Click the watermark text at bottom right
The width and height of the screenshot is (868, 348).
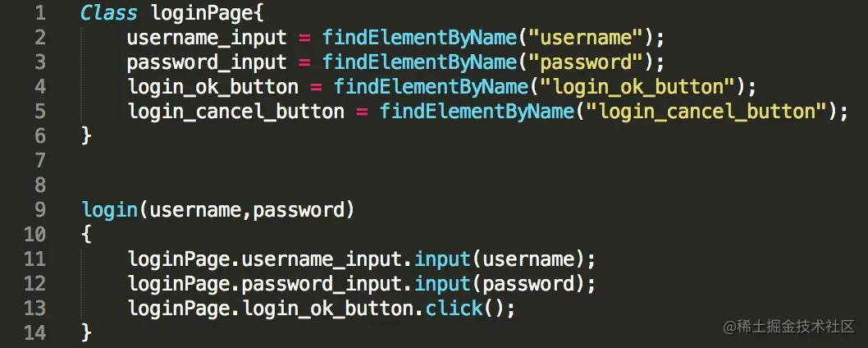pyautogui.click(x=789, y=327)
